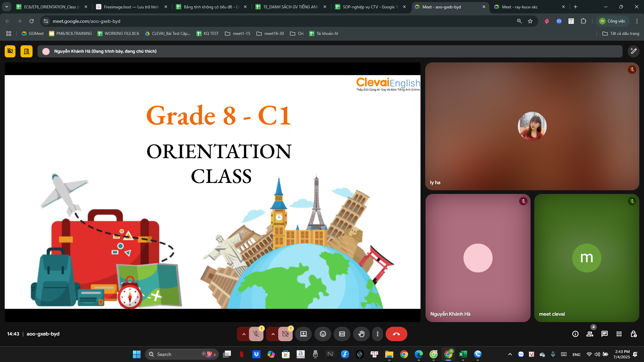Open the GGMeet bookmark
This screenshot has width=644, height=362.
click(x=33, y=34)
